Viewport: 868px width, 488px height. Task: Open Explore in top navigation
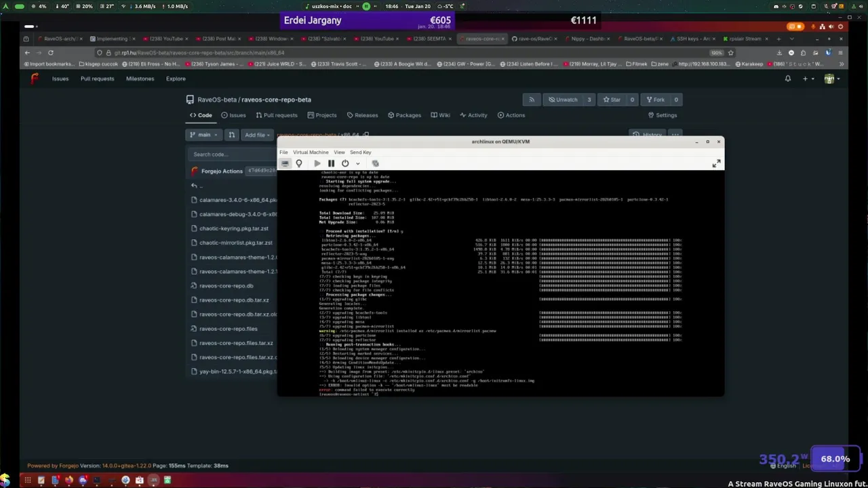tap(176, 79)
